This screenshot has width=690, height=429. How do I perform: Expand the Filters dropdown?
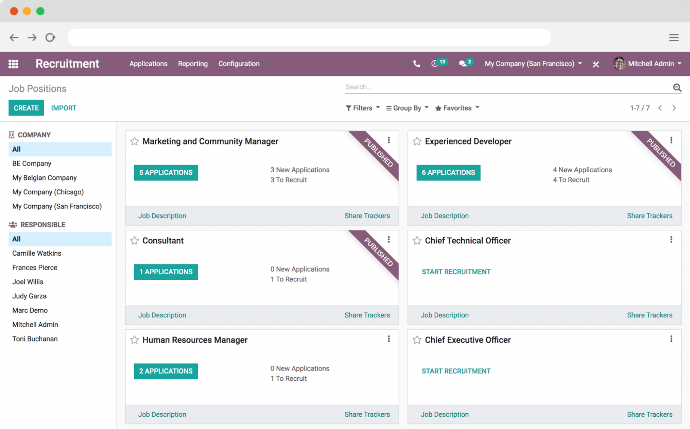coord(363,108)
